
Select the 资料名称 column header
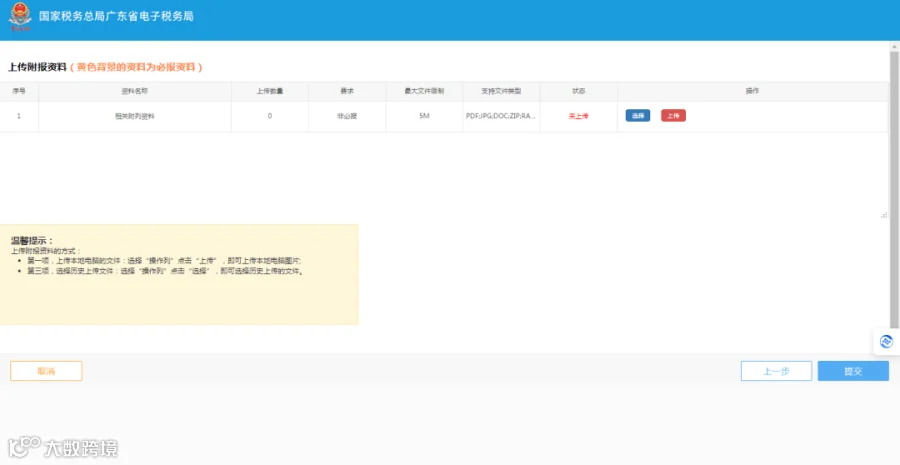pyautogui.click(x=135, y=91)
